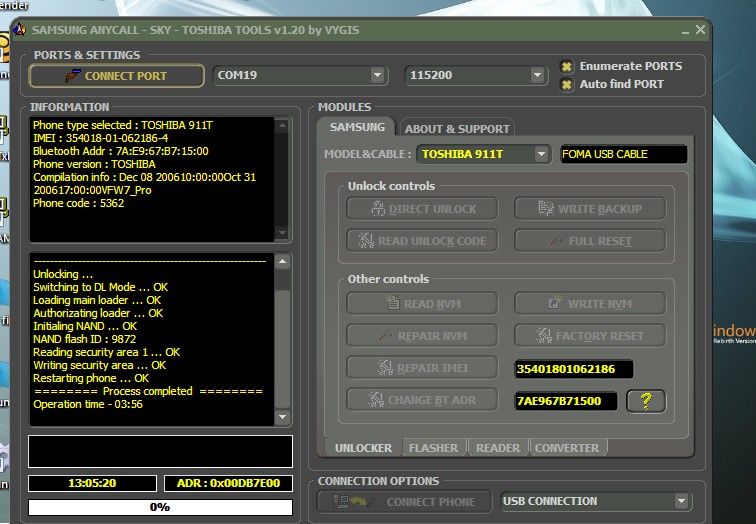756x524 pixels.
Task: Click the DIRECT UNLOCK button
Action: coord(422,209)
